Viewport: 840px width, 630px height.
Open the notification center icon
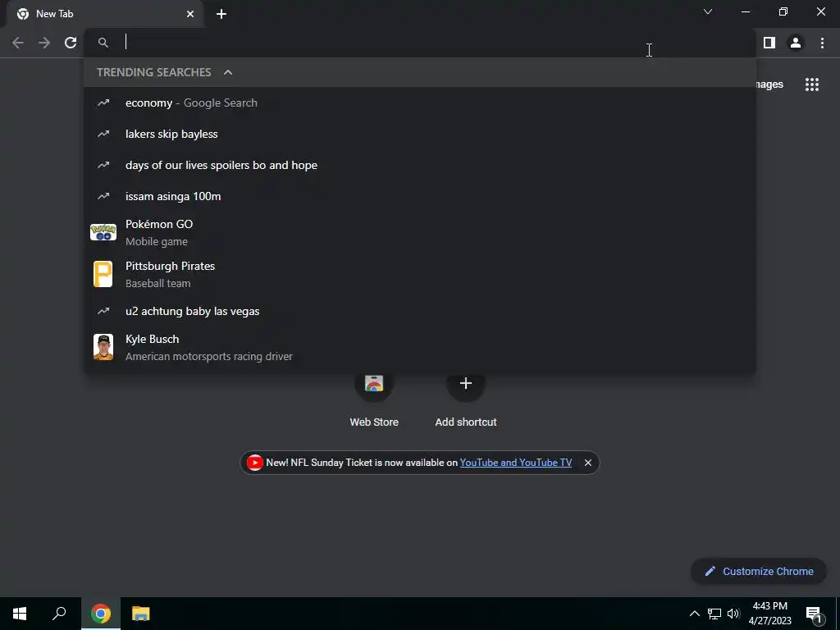(x=814, y=614)
